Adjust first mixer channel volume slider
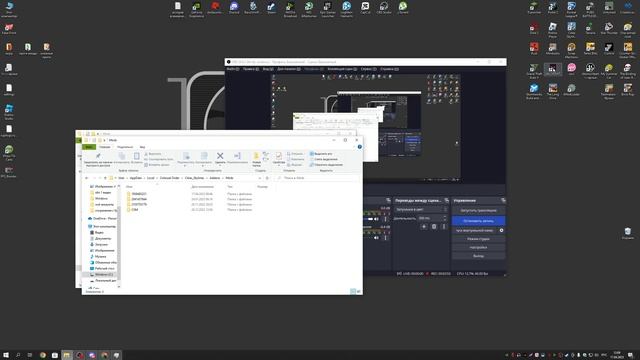Image resolution: width=640 pixels, height=360 pixels. pos(369,219)
